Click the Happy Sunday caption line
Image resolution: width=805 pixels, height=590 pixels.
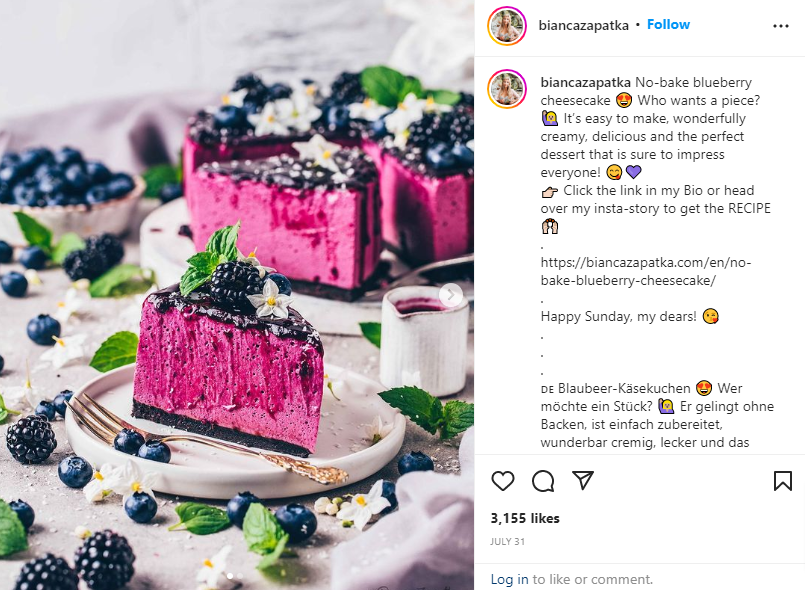[x=618, y=316]
